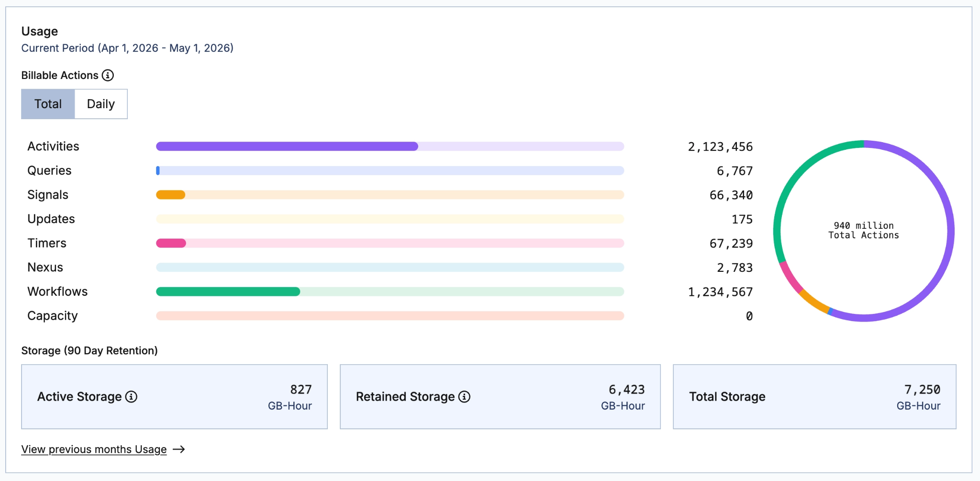The width and height of the screenshot is (980, 481).
Task: Click the Capacity label
Action: pos(52,316)
